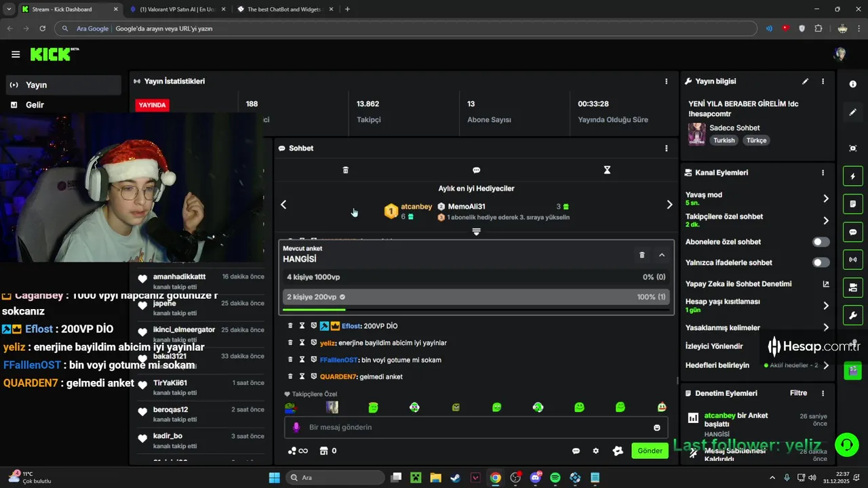Click the Turkish tag chip
Image resolution: width=868 pixels, height=488 pixels.
click(724, 140)
